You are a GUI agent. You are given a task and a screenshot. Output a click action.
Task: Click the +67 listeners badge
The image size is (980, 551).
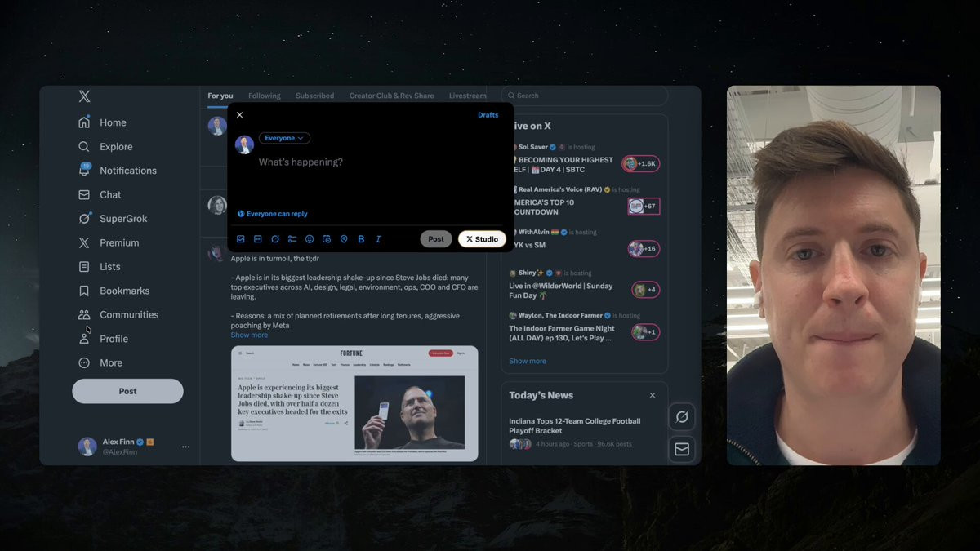click(644, 206)
